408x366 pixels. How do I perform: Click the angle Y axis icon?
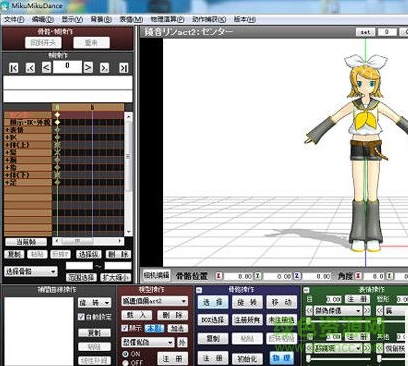pyautogui.click(x=390, y=276)
